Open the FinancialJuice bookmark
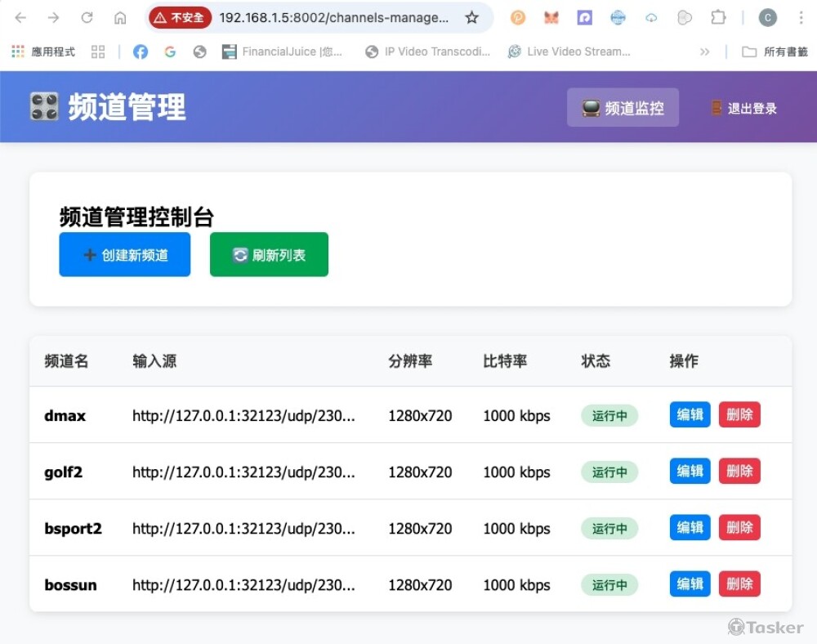Viewport: 817px width, 644px height. [283, 51]
